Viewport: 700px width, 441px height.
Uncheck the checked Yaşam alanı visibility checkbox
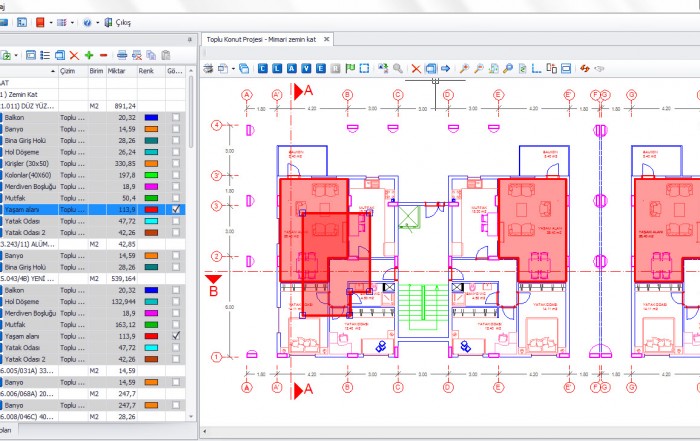pyautogui.click(x=176, y=210)
